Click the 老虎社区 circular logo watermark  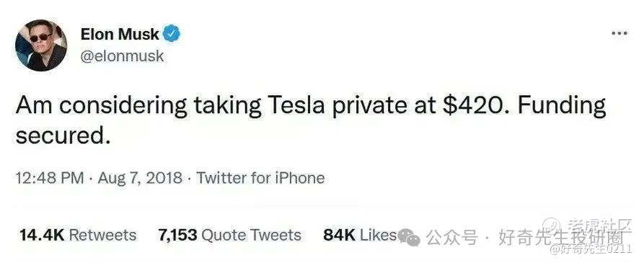(552, 226)
